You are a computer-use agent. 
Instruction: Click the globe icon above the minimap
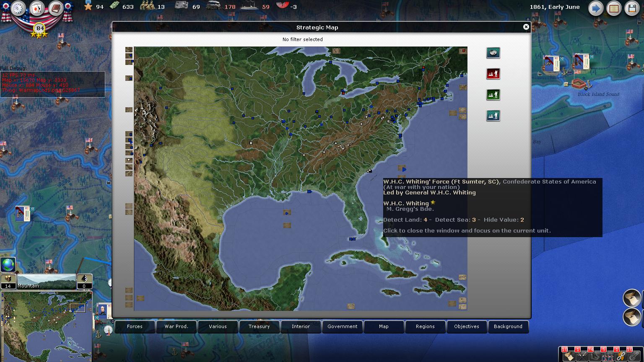(x=8, y=265)
